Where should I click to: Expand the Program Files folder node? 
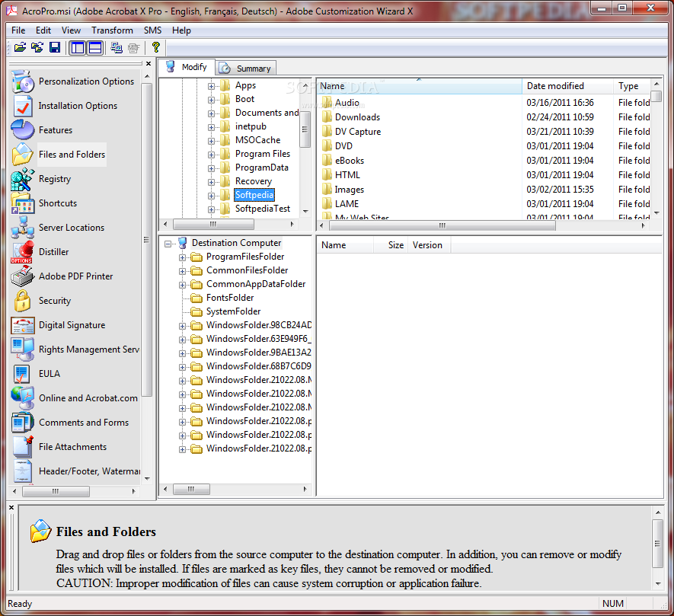211,155
